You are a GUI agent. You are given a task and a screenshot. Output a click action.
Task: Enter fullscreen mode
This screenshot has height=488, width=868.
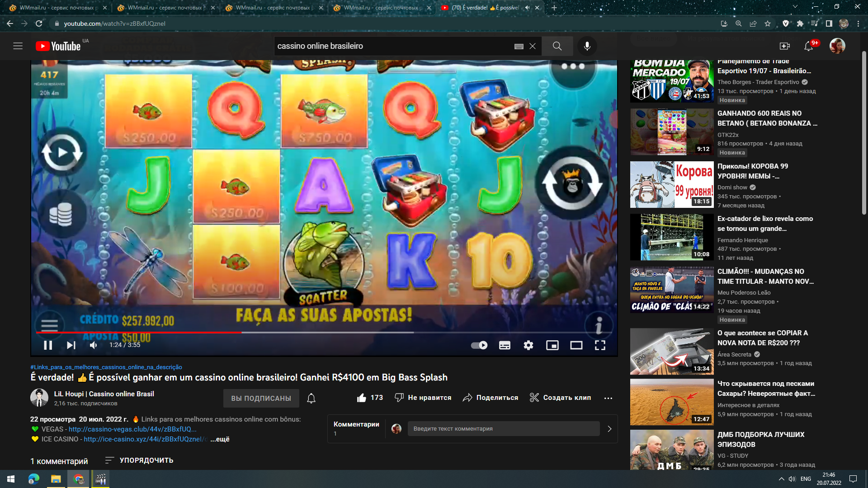click(600, 345)
